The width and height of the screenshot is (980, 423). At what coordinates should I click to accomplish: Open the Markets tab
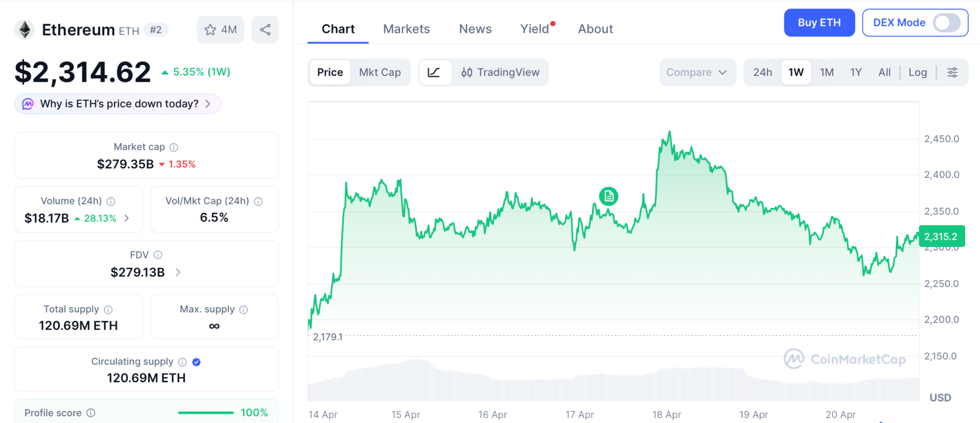click(406, 29)
